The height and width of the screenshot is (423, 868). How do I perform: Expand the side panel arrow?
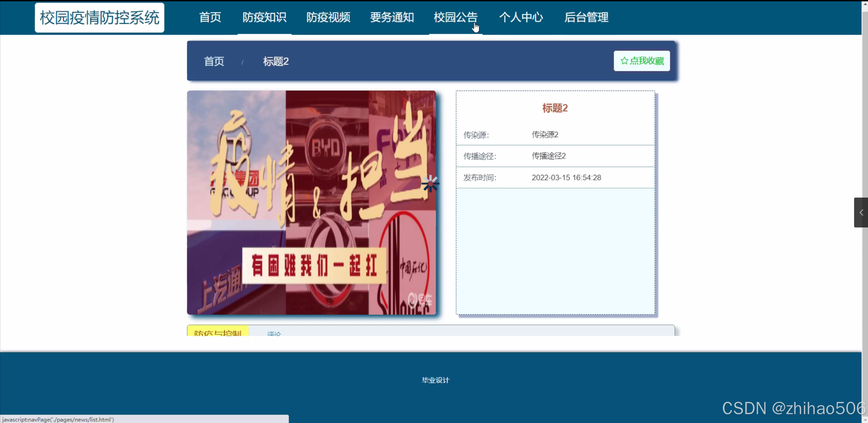click(x=861, y=213)
